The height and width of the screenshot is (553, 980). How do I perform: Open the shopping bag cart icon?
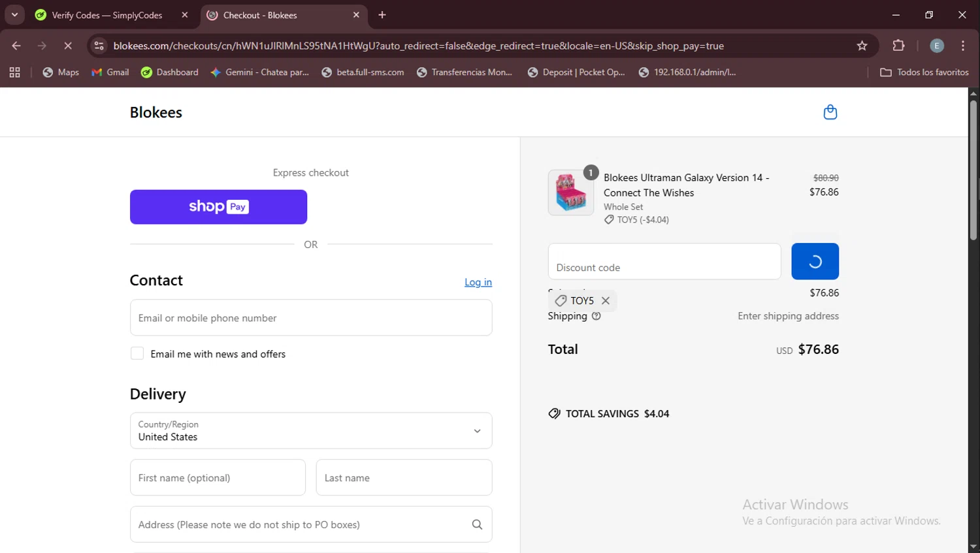point(830,112)
